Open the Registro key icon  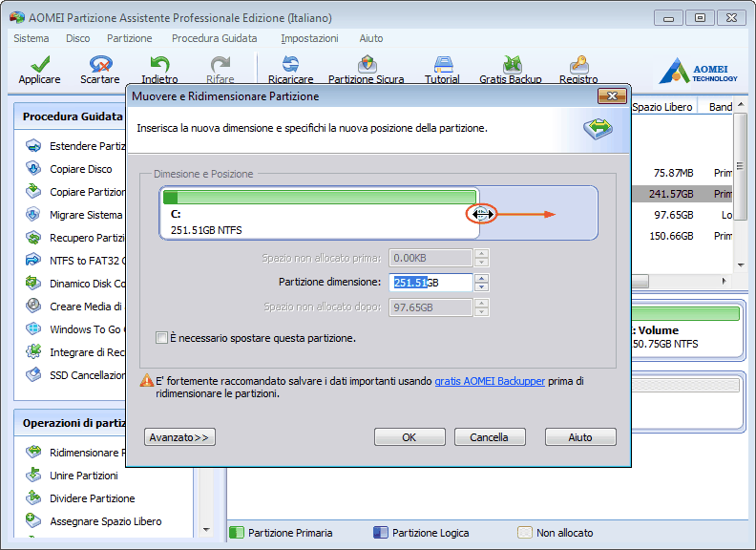tap(578, 64)
